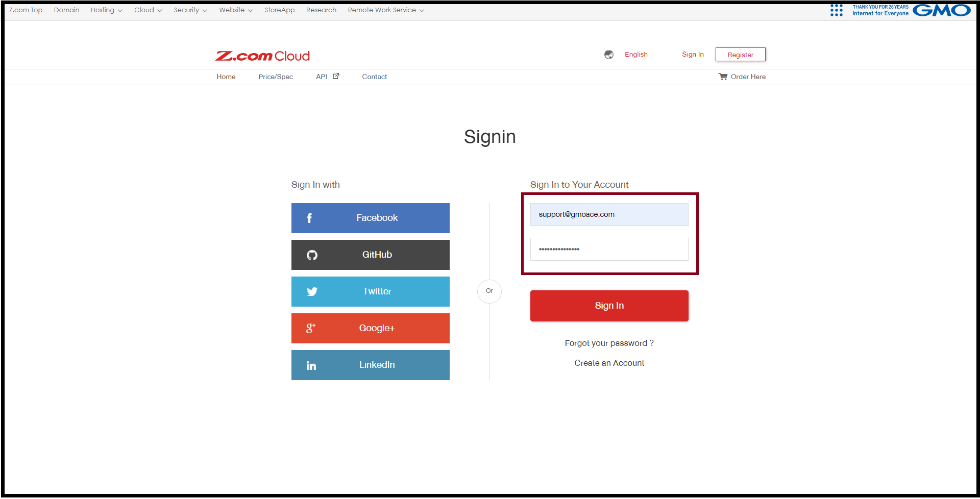Expand the Security dropdown menu
The image size is (980, 499).
pos(190,10)
